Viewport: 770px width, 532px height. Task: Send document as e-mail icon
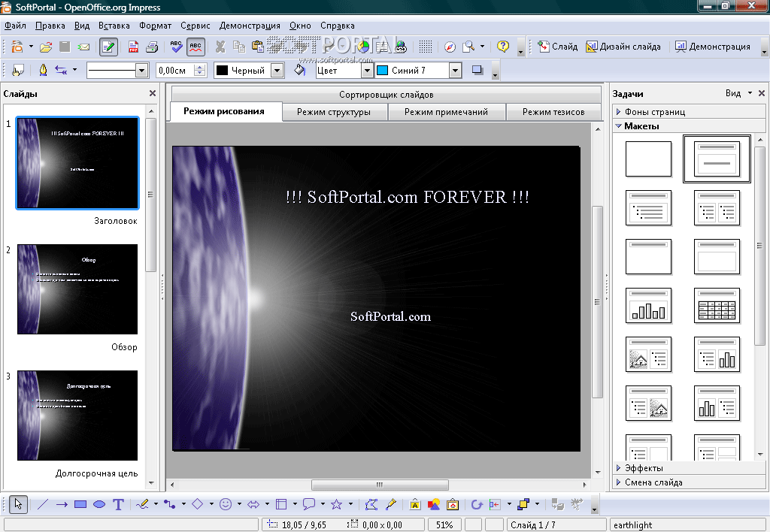pyautogui.click(x=83, y=47)
